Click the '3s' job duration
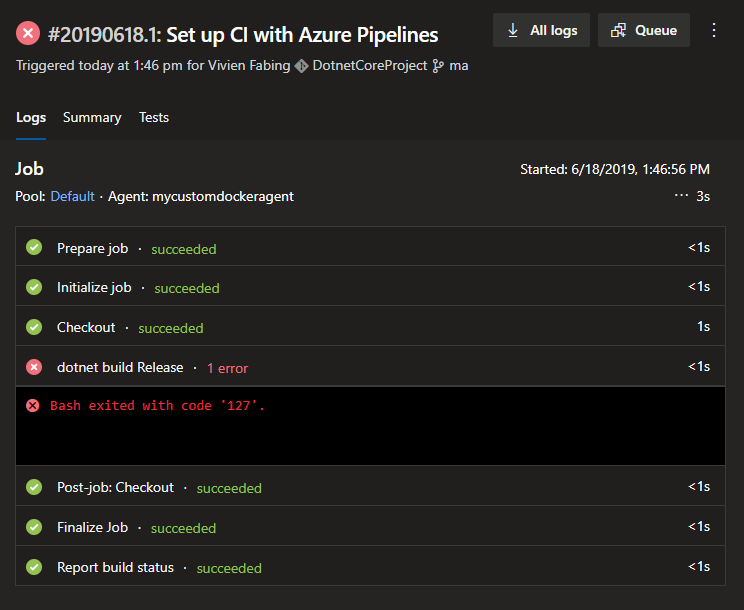 [703, 196]
